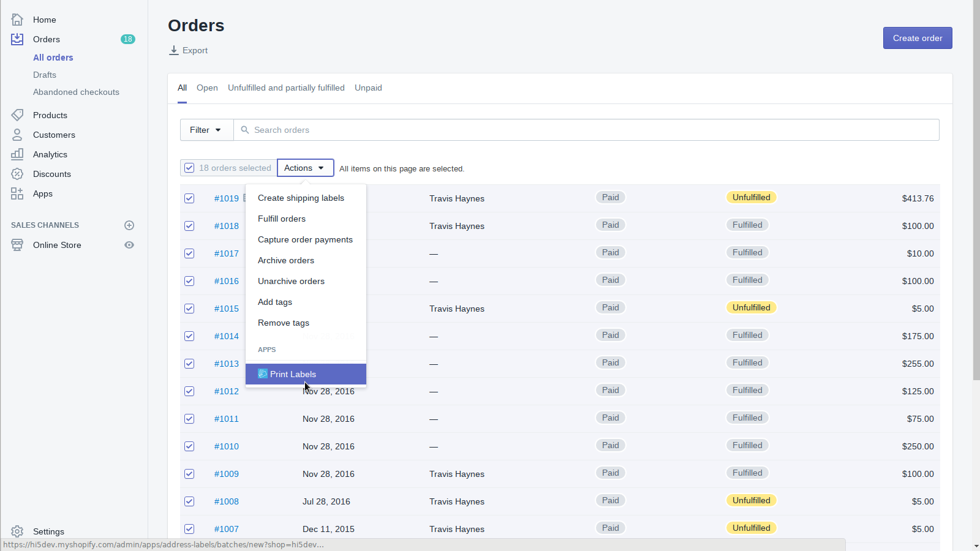
Task: Click the Apps grid icon
Action: 17,193
